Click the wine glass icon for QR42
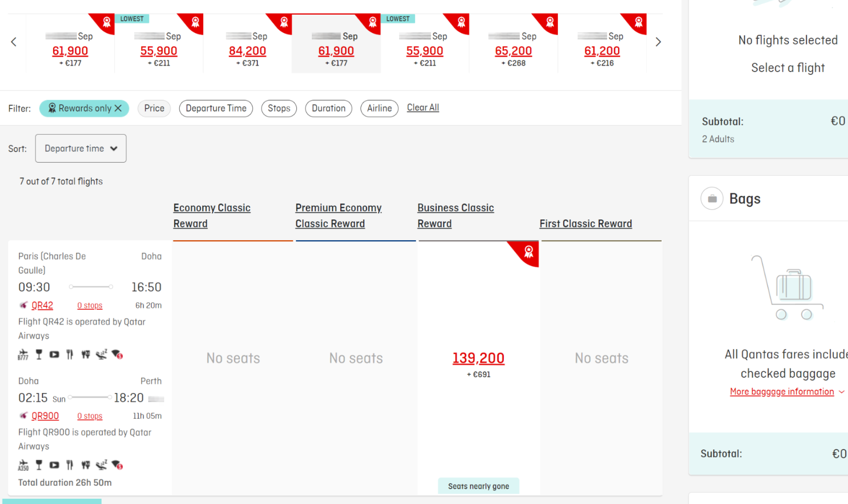Image resolution: width=848 pixels, height=504 pixels. pyautogui.click(x=39, y=355)
